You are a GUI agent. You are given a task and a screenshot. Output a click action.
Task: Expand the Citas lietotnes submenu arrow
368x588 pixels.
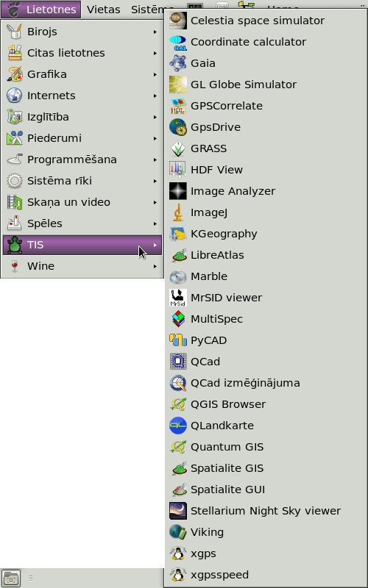tap(155, 53)
